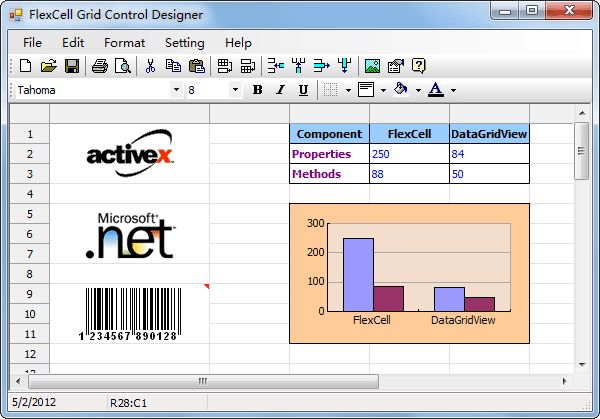Click the font color A swatch

coord(435,90)
